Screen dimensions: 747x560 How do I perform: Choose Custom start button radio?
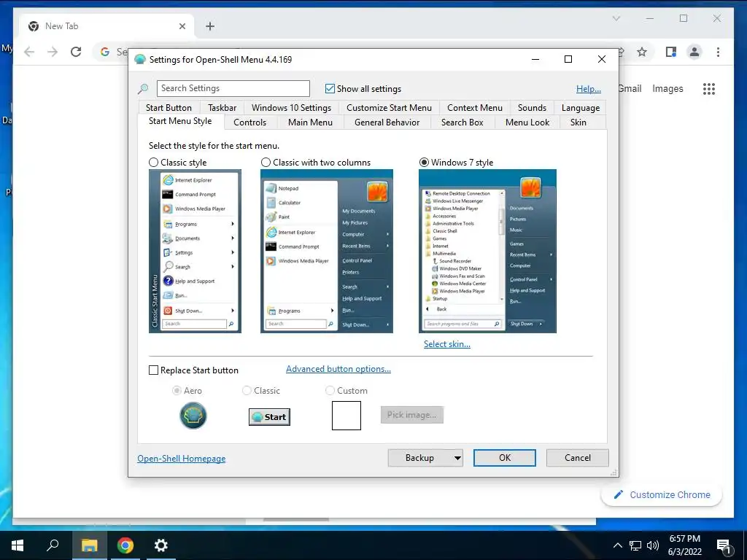click(330, 391)
